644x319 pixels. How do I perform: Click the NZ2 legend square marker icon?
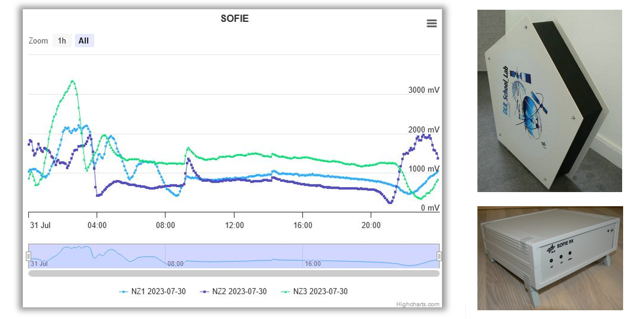(204, 292)
